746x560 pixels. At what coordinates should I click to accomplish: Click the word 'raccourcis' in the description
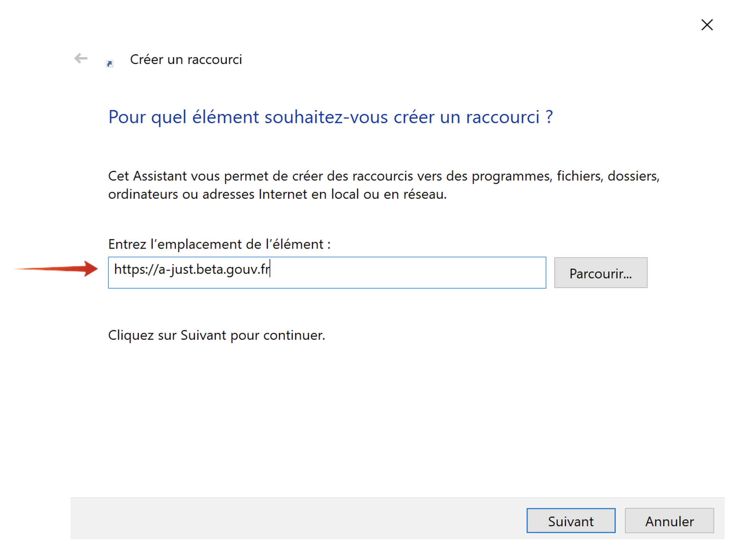tap(382, 176)
